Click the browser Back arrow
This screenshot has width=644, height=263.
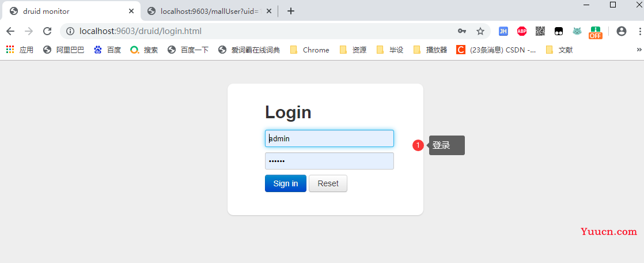tap(10, 31)
